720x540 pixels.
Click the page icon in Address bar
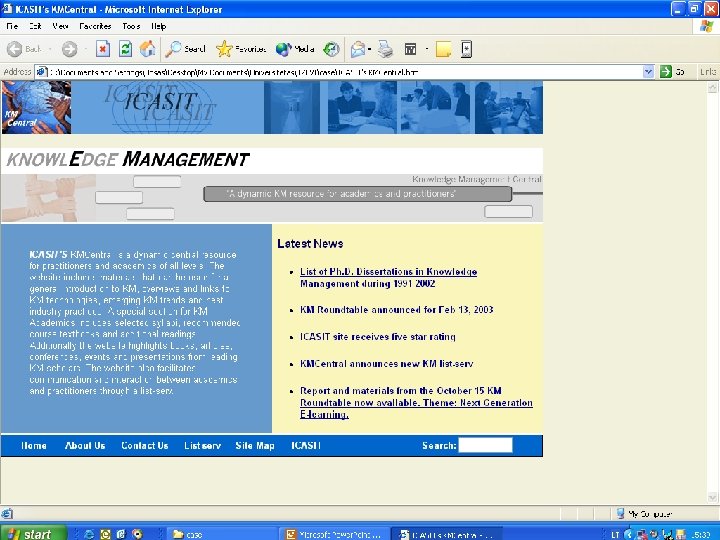pos(42,72)
